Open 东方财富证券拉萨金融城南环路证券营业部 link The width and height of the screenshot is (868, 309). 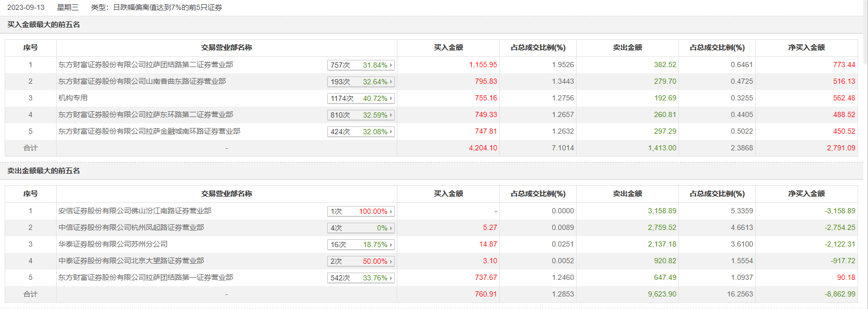click(x=149, y=132)
